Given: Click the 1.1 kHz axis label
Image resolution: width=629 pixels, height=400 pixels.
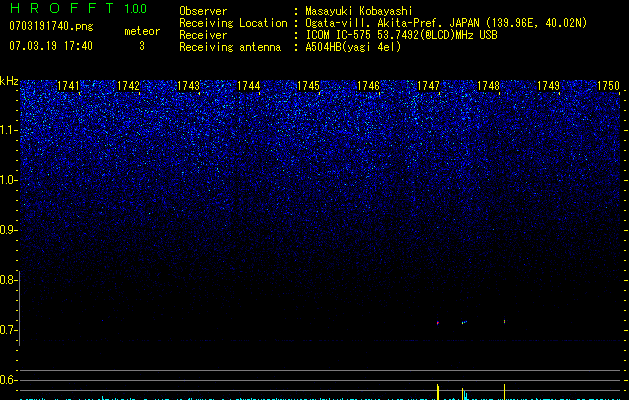Looking at the screenshot, I should [9, 130].
